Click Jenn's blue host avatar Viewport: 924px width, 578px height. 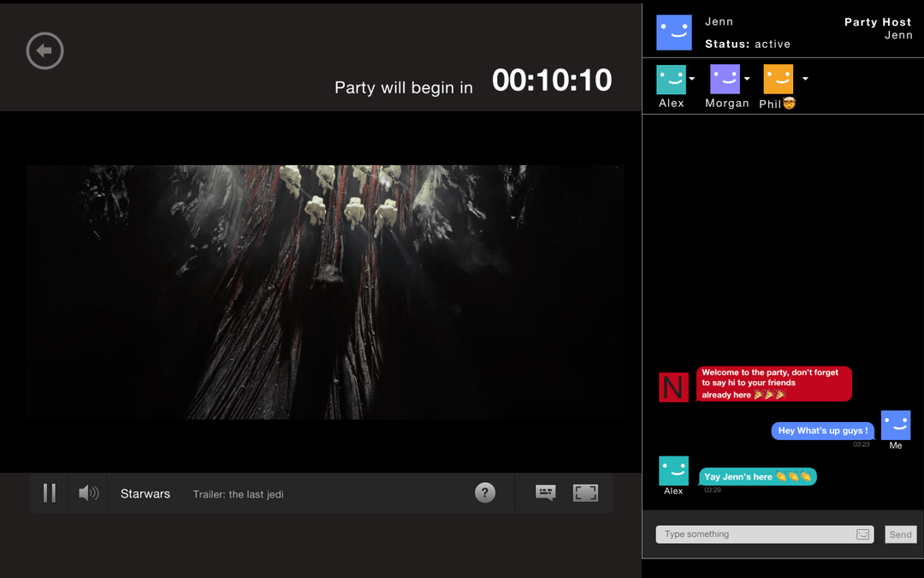[673, 32]
